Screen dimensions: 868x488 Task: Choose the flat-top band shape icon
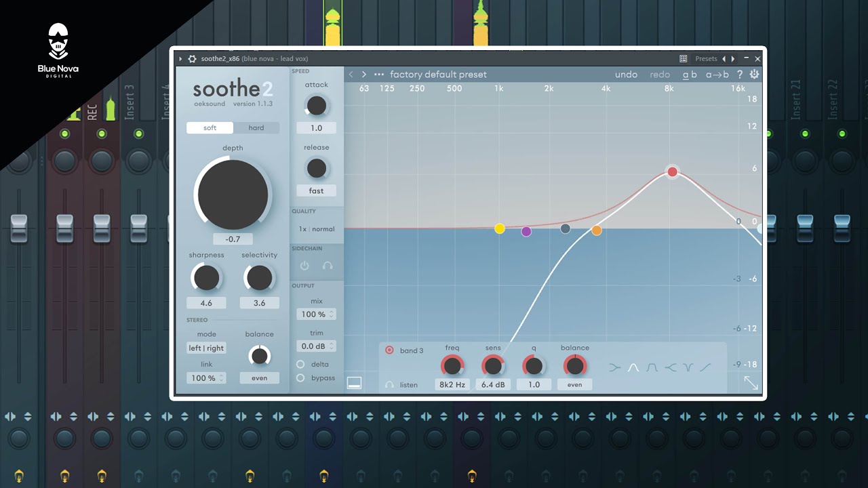pyautogui.click(x=652, y=367)
